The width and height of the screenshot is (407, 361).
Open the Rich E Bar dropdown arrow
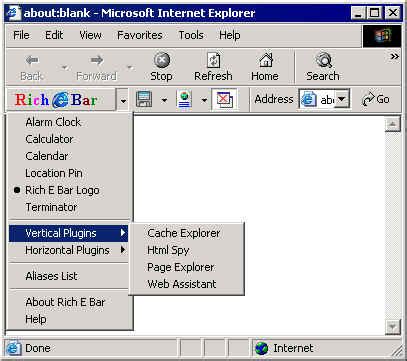[123, 100]
